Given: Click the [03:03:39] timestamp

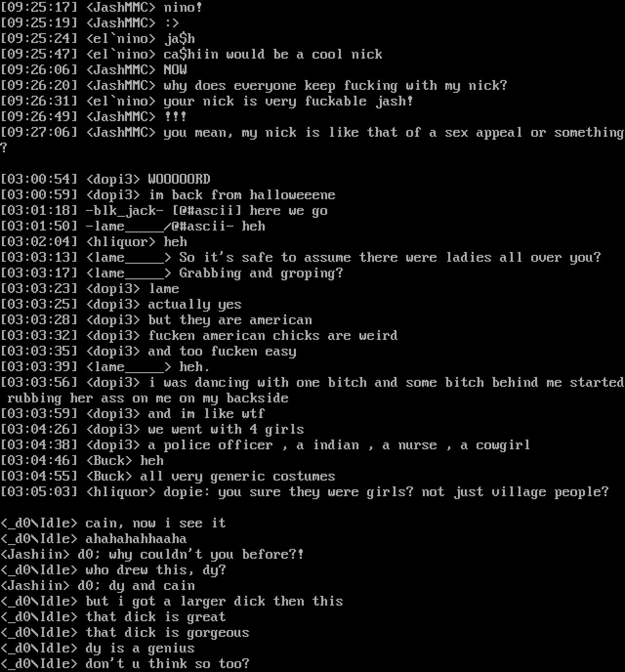Looking at the screenshot, I should click(39, 367).
